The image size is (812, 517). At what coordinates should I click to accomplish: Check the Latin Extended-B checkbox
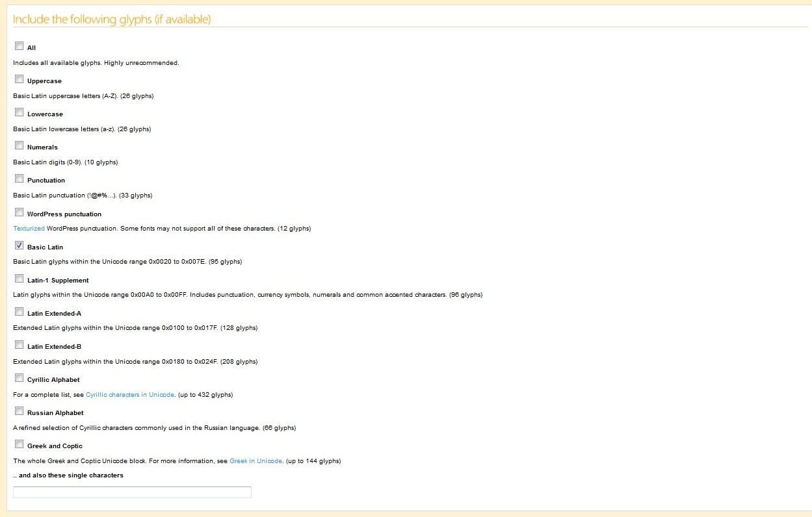point(19,345)
